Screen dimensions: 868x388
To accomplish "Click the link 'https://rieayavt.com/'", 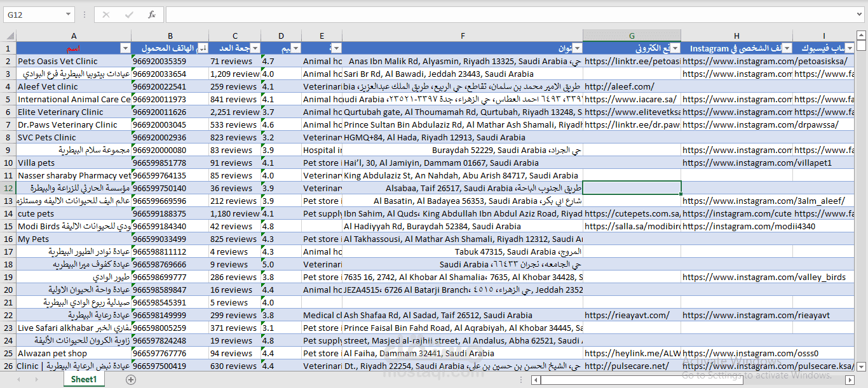I will click(627, 315).
